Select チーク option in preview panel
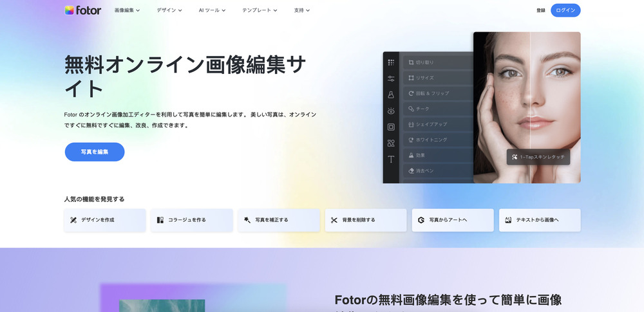The width and height of the screenshot is (644, 312). (438, 109)
